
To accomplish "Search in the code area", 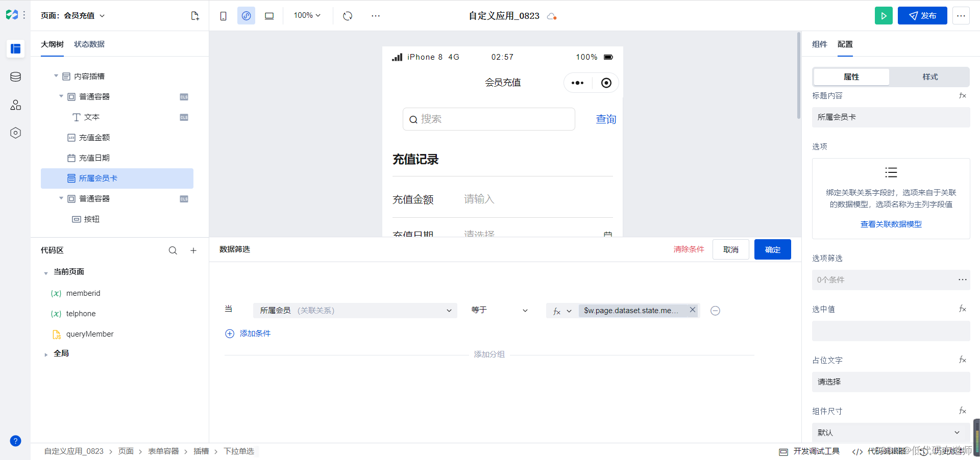I will [x=173, y=250].
